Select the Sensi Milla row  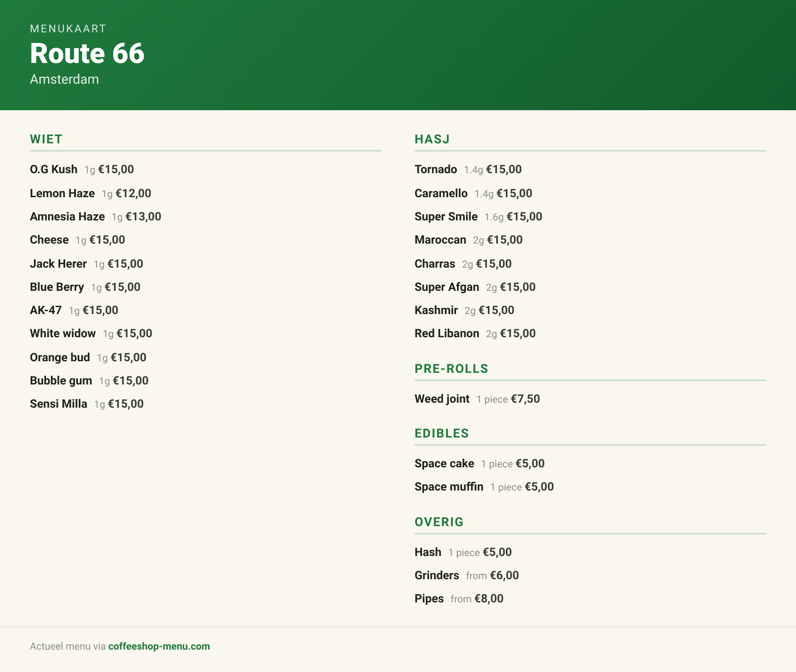pos(87,404)
